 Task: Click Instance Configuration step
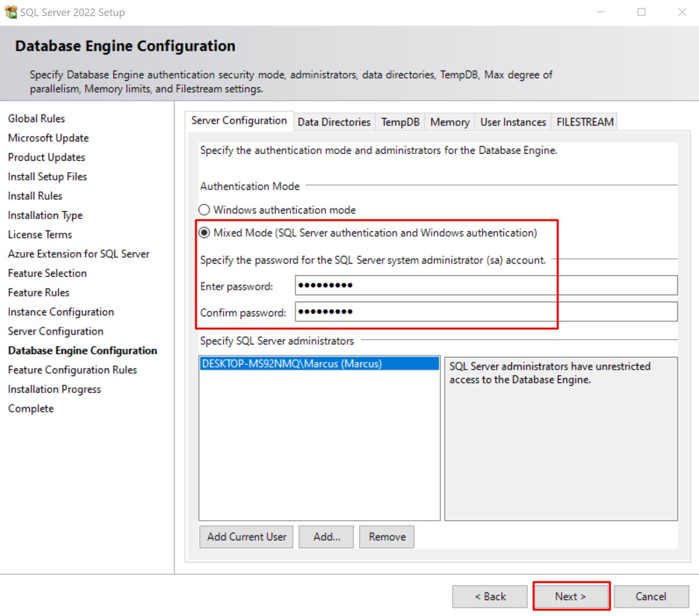tap(61, 312)
